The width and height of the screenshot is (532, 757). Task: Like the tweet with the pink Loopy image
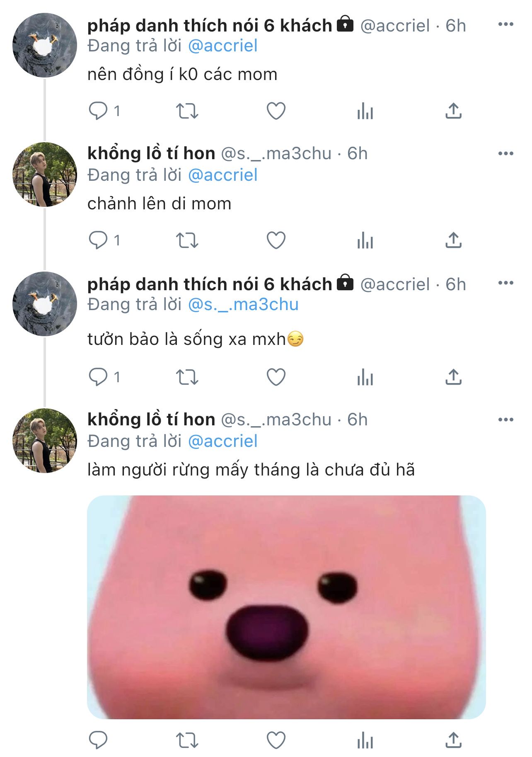tap(276, 740)
